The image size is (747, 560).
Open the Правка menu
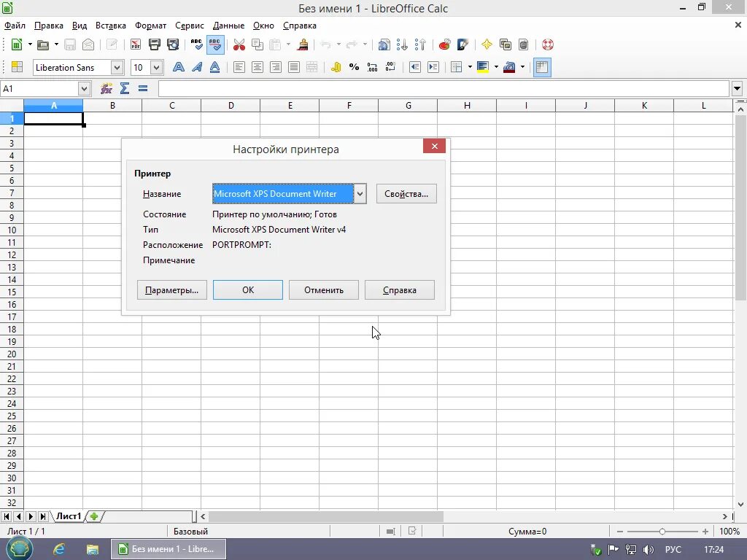click(x=49, y=26)
